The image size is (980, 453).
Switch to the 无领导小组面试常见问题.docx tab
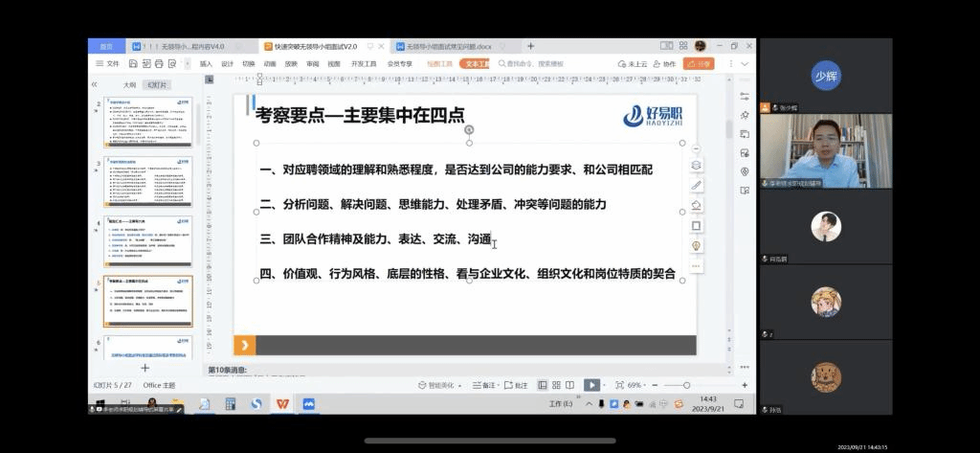[x=447, y=46]
